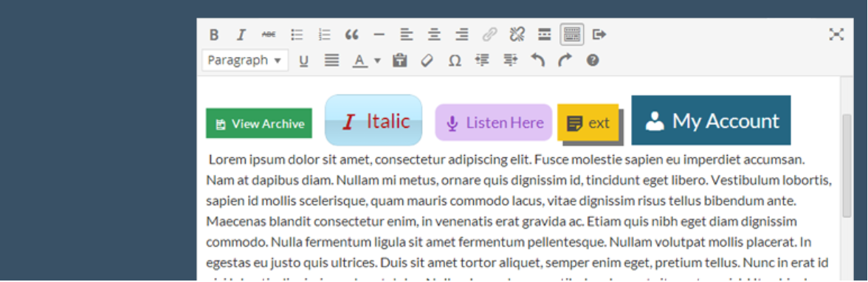Toggle italic formatting in the toolbar
868x282 pixels.
pyautogui.click(x=241, y=35)
